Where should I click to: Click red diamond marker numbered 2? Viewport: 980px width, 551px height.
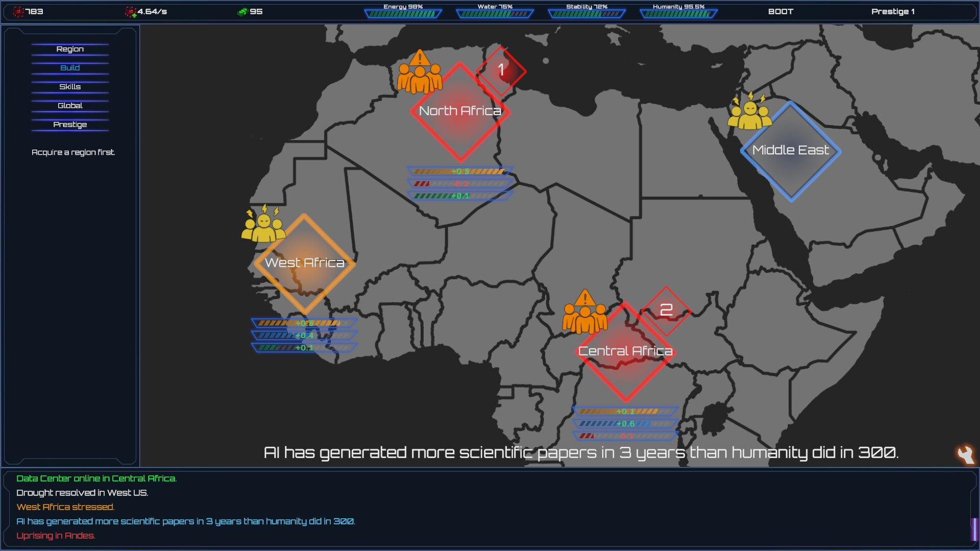pos(666,310)
